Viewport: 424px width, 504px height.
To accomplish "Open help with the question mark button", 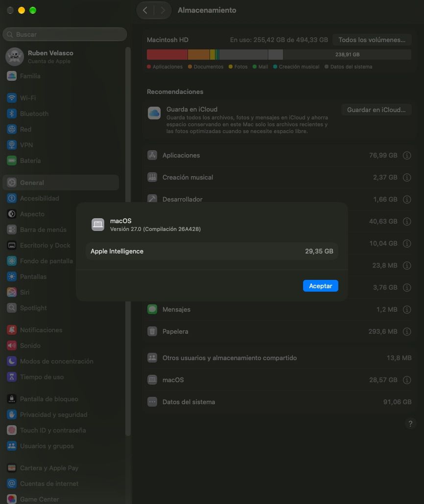I will pos(410,424).
